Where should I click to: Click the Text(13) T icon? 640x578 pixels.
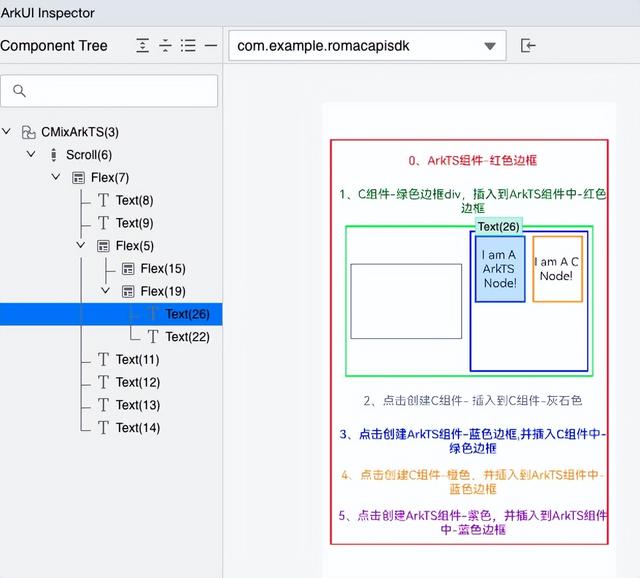[103, 405]
